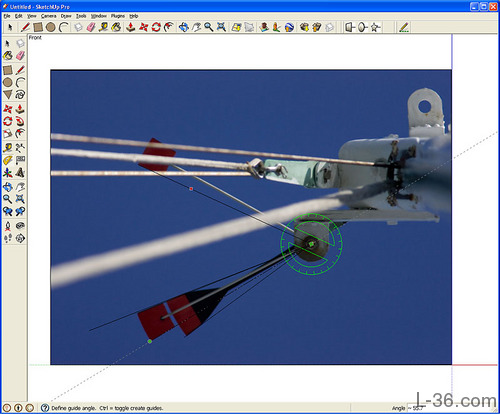Open the View menu
Viewport: 500px width, 414px height.
tap(32, 16)
